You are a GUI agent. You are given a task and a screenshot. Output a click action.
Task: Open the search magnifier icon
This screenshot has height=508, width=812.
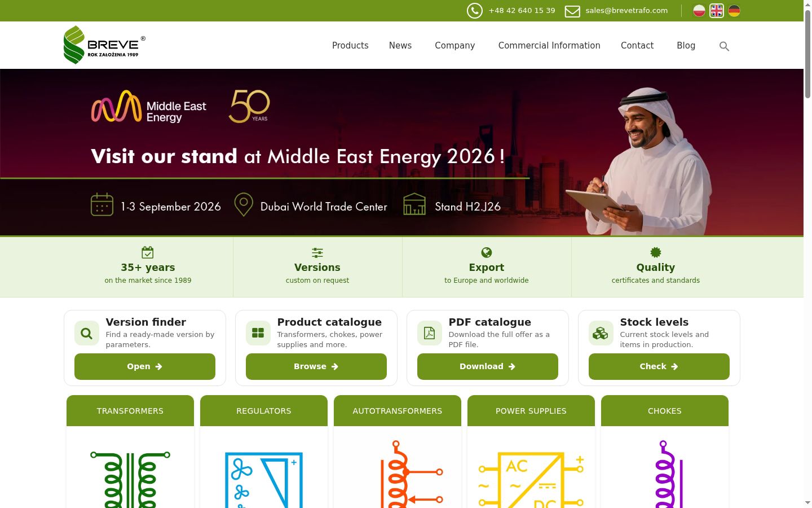pyautogui.click(x=725, y=46)
